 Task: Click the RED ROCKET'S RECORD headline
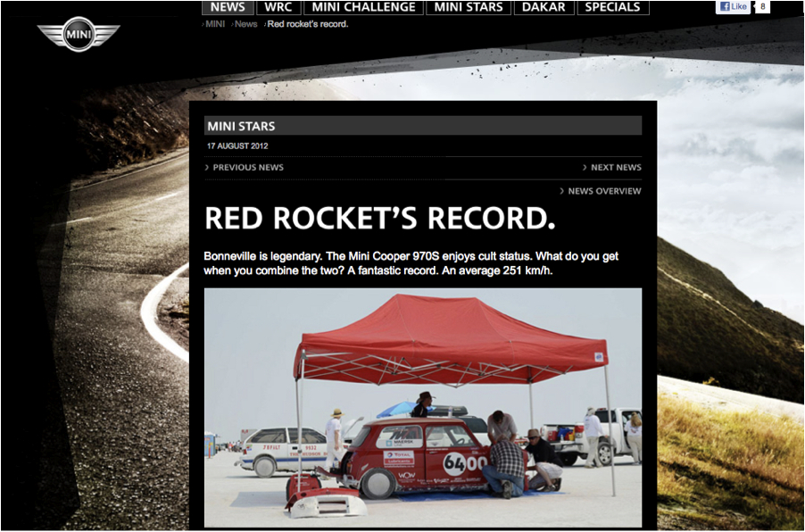[380, 218]
